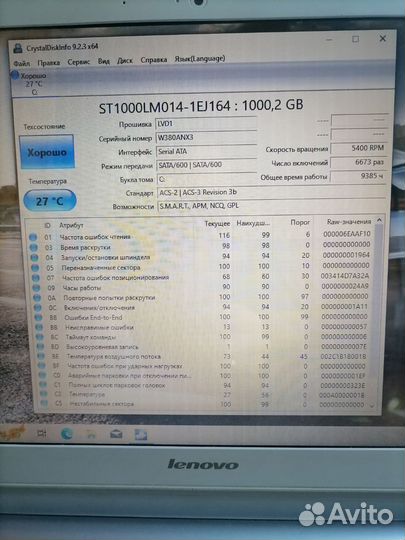Click the Интерфейс field Serial ATA
Image resolution: width=405 pixels, height=540 pixels.
click(206, 151)
